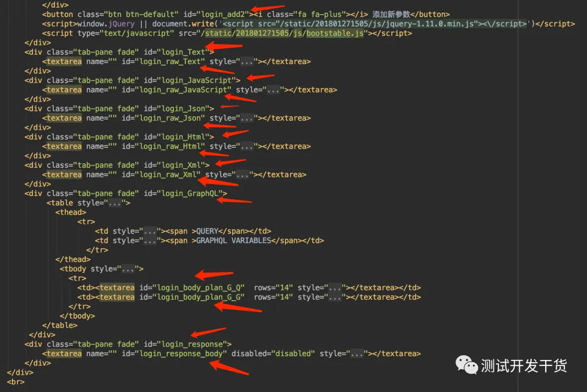Expand folded style of login_raw_JavaScript textarea
587x392 pixels.
click(273, 90)
